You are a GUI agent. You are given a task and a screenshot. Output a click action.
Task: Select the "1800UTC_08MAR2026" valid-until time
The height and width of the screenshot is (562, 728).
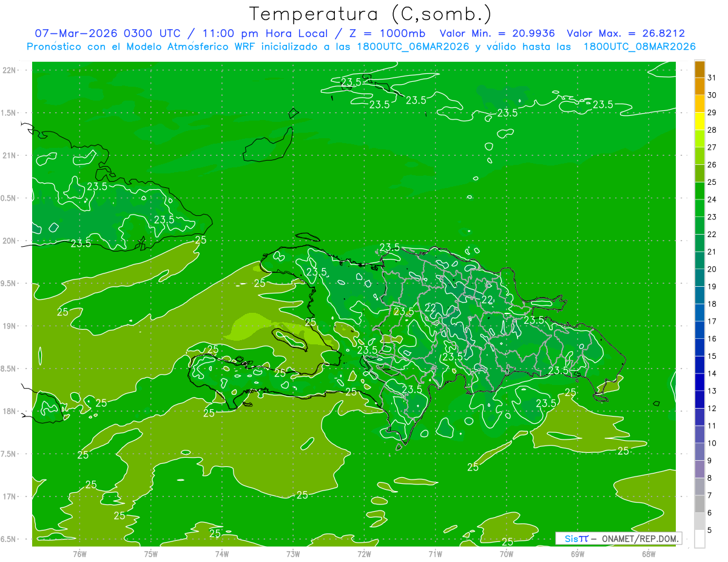[639, 47]
